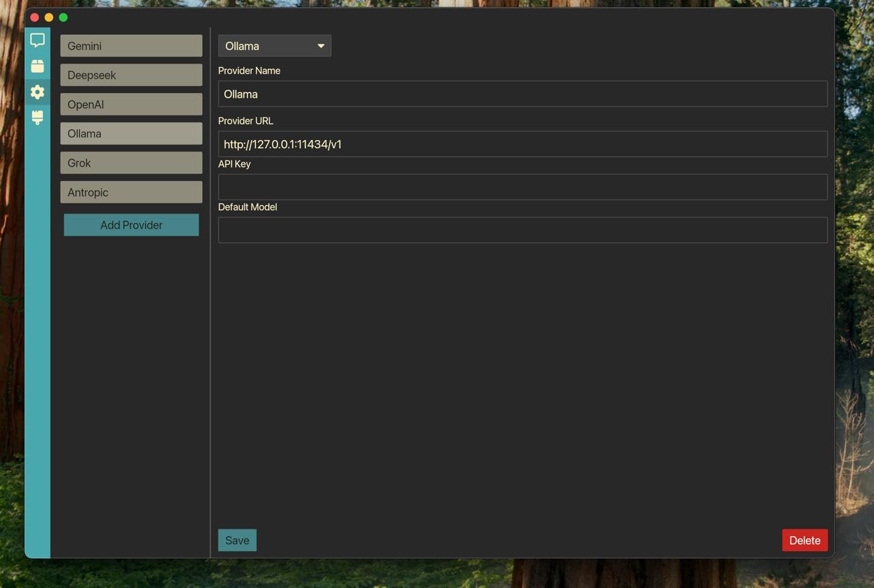Save the provider settings
Image resolution: width=874 pixels, height=588 pixels.
pyautogui.click(x=237, y=540)
